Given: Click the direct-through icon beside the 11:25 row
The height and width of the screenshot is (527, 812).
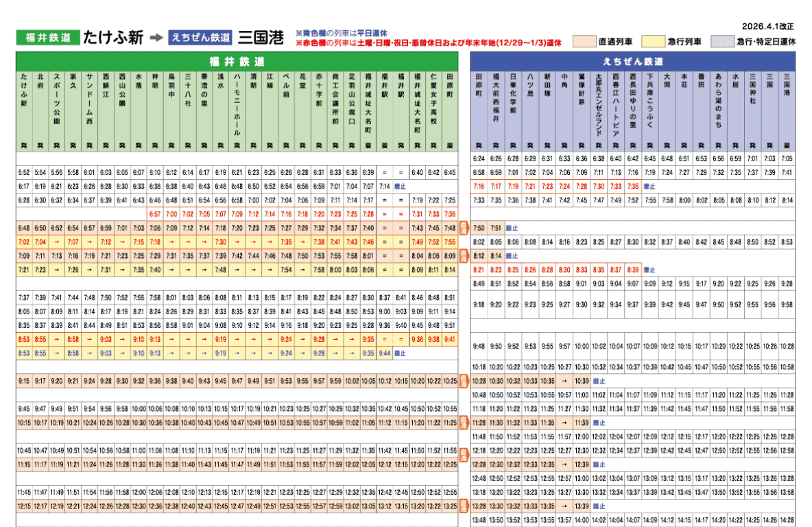Looking at the screenshot, I should point(464,423).
